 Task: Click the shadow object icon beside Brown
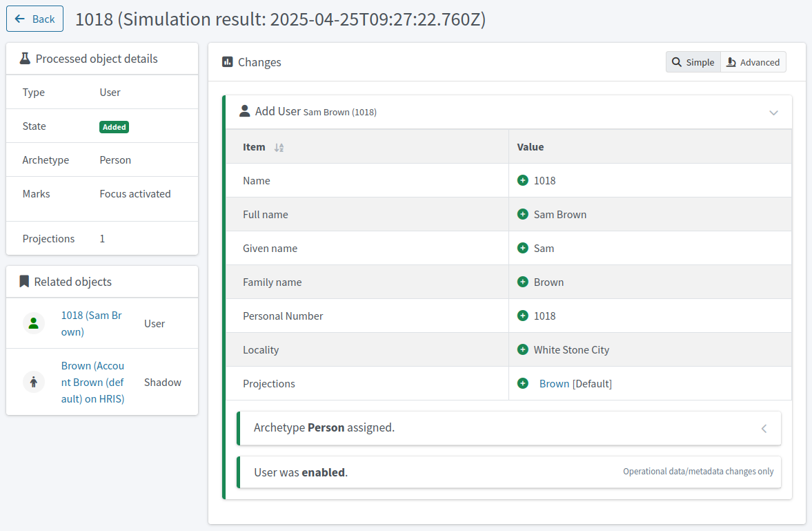[33, 381]
